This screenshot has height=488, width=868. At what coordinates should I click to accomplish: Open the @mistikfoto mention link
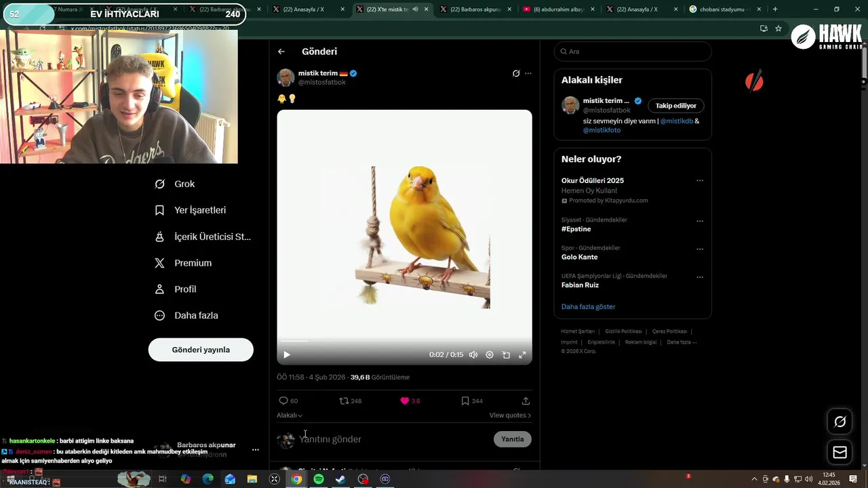point(601,130)
